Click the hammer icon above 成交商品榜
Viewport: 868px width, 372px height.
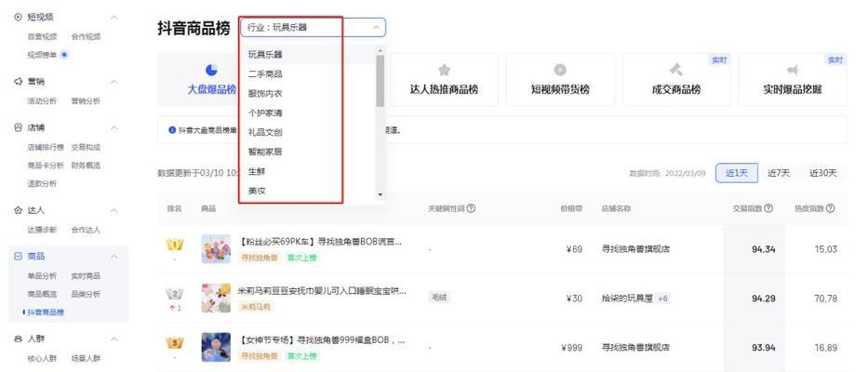pos(676,70)
